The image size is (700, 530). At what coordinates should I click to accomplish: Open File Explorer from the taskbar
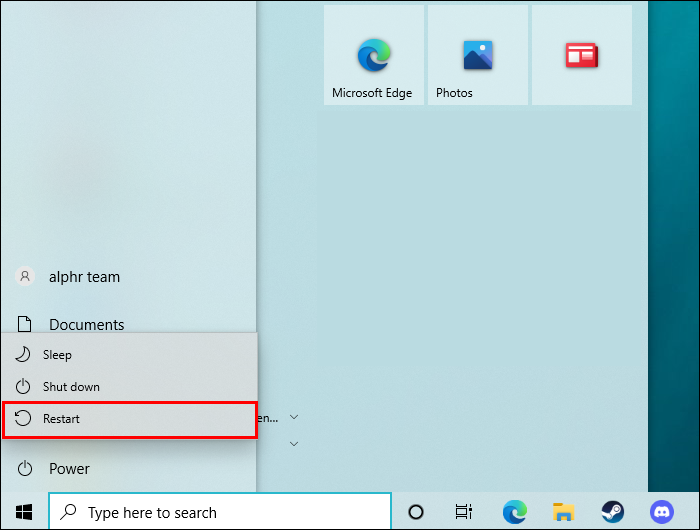coord(563,512)
